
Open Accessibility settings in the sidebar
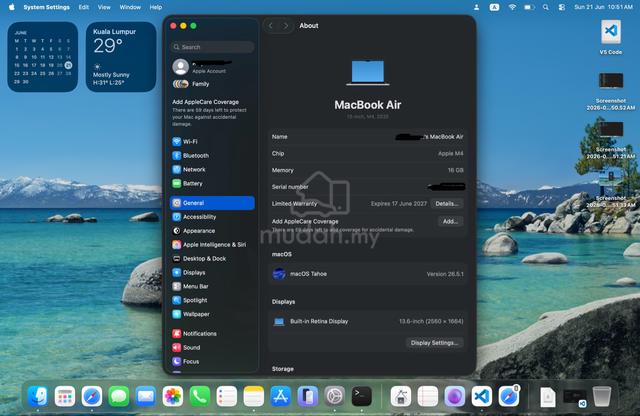(x=212, y=217)
